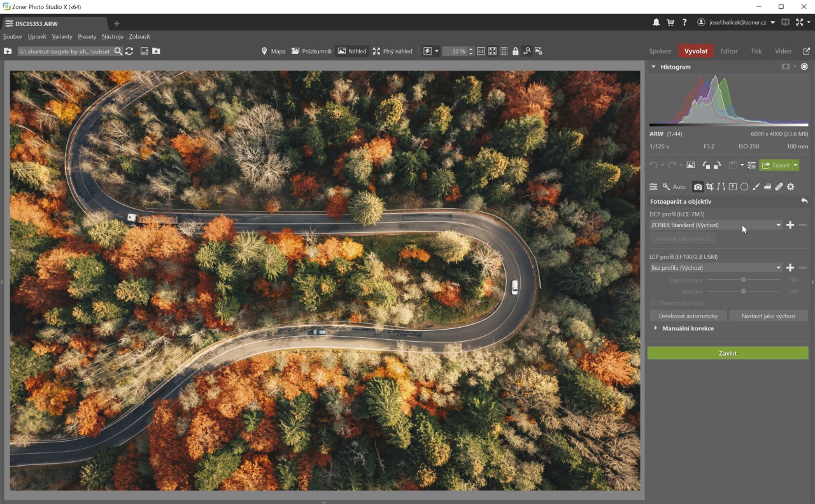Select the Fotoaparát a objektiv tool icon
The width and height of the screenshot is (815, 504).
tap(698, 186)
